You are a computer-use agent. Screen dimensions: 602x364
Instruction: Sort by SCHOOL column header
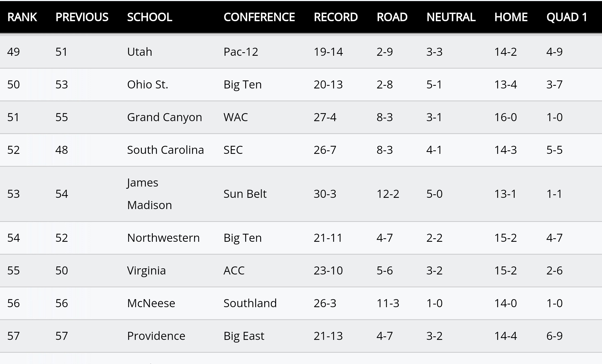pyautogui.click(x=150, y=17)
